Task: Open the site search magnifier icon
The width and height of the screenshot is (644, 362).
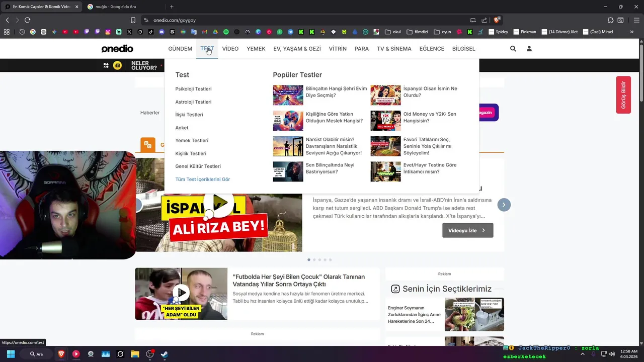Action: 513,49
